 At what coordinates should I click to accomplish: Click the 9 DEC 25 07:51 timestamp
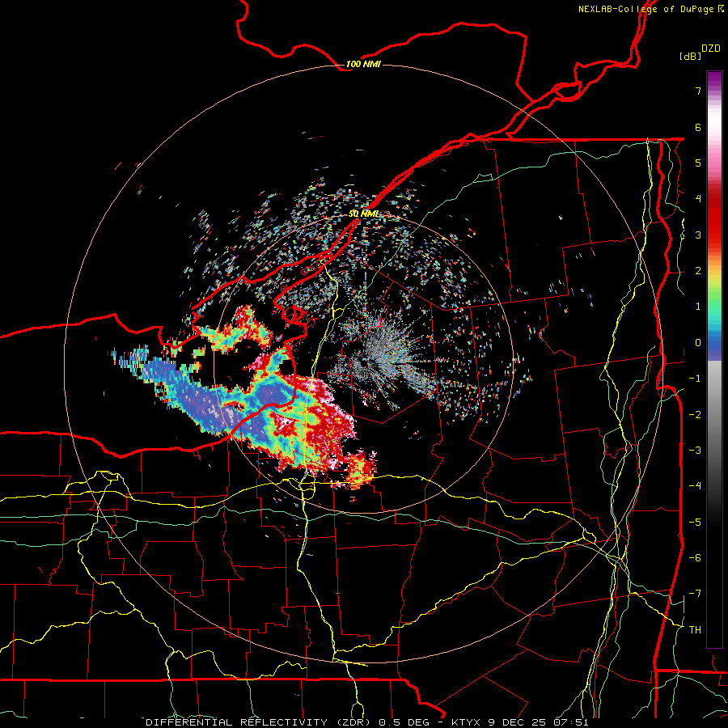(539, 722)
